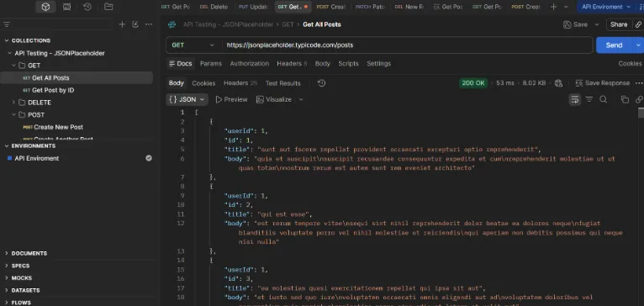Open the History clock icon in top bar
Screen dimensions: 644x306
87,7
